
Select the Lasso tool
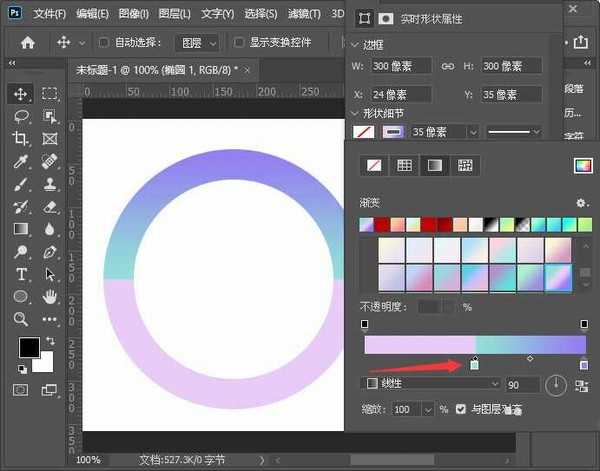21,116
